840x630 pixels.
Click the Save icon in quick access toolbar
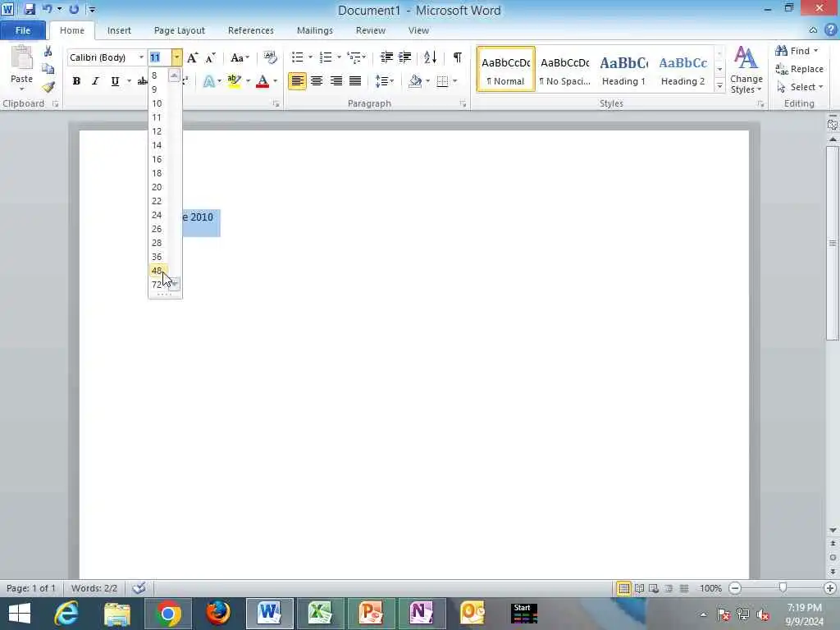pos(30,9)
